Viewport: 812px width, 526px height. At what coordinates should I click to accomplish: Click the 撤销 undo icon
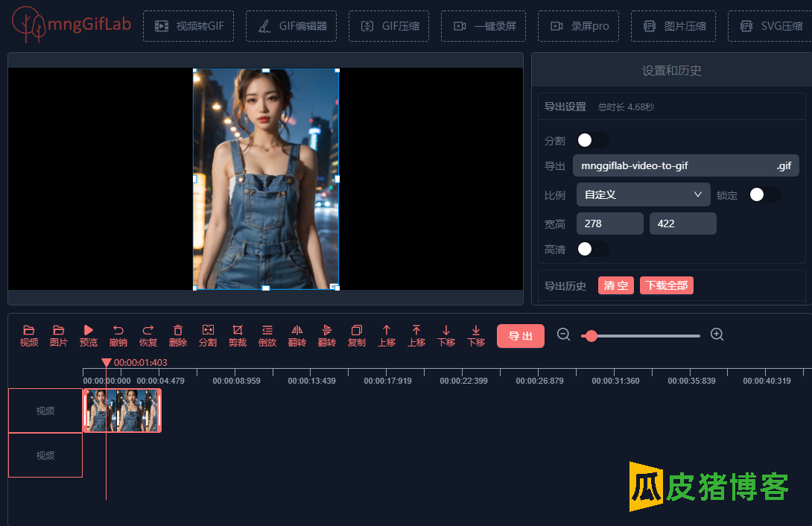(x=118, y=330)
